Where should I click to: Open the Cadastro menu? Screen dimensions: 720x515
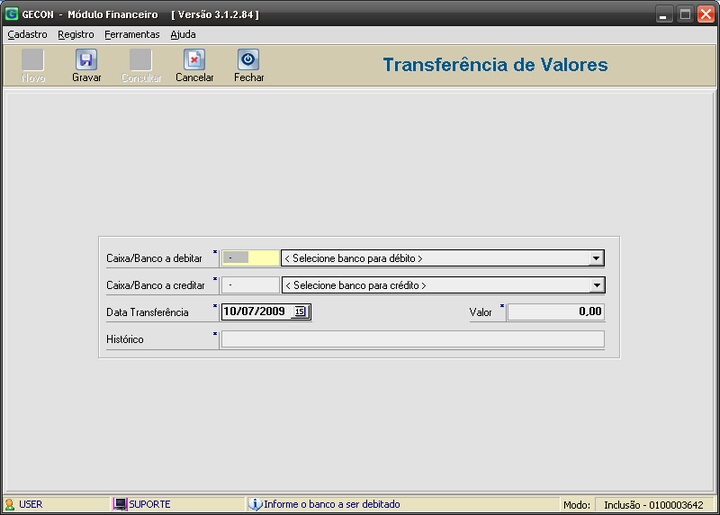27,34
